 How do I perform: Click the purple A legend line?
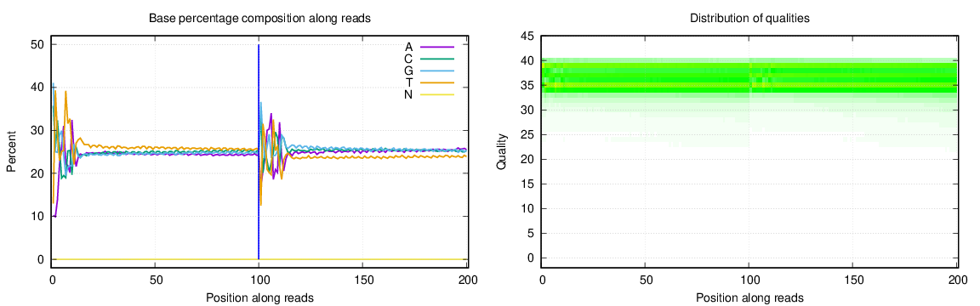tap(436, 47)
